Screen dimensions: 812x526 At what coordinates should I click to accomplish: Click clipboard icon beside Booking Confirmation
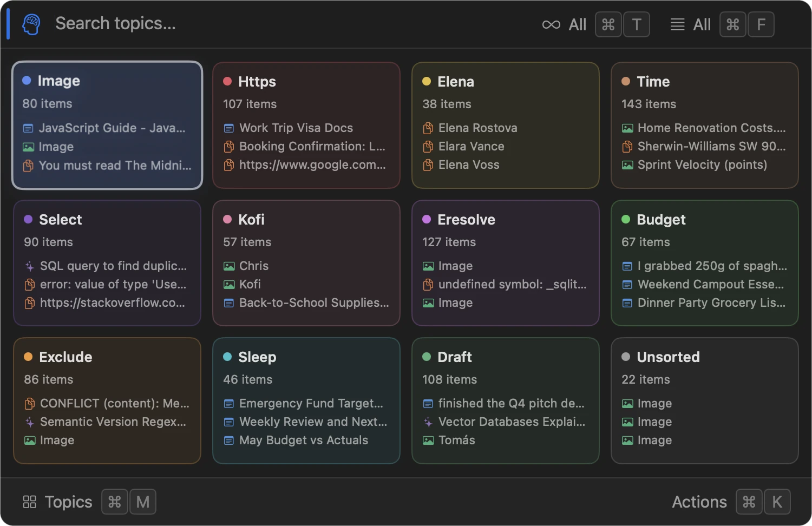click(x=229, y=147)
